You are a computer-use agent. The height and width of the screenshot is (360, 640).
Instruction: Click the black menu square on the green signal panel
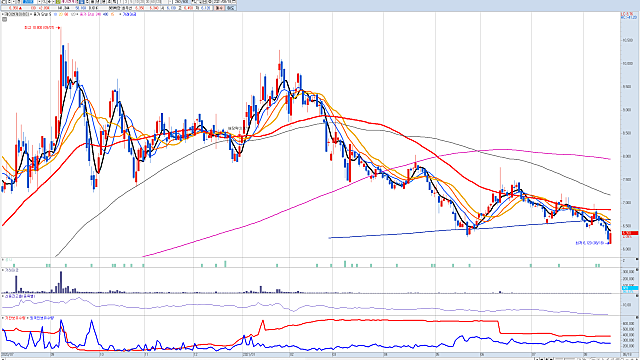[x=637, y=260]
